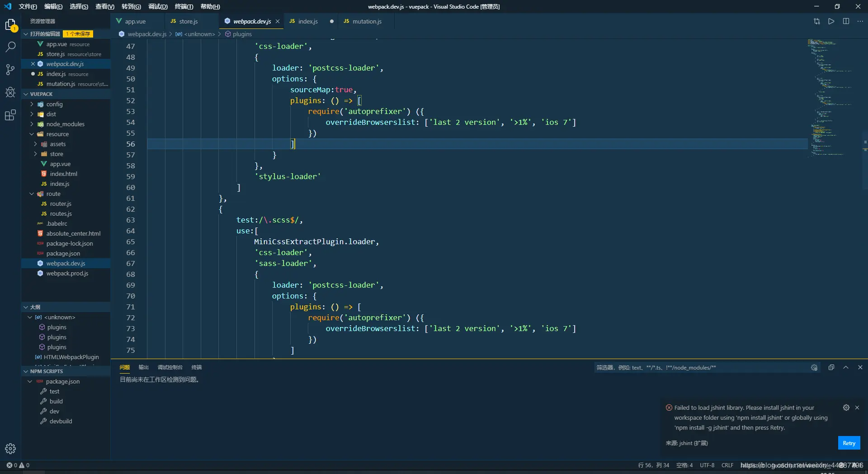Click the errors and warnings status indicator

[18, 465]
